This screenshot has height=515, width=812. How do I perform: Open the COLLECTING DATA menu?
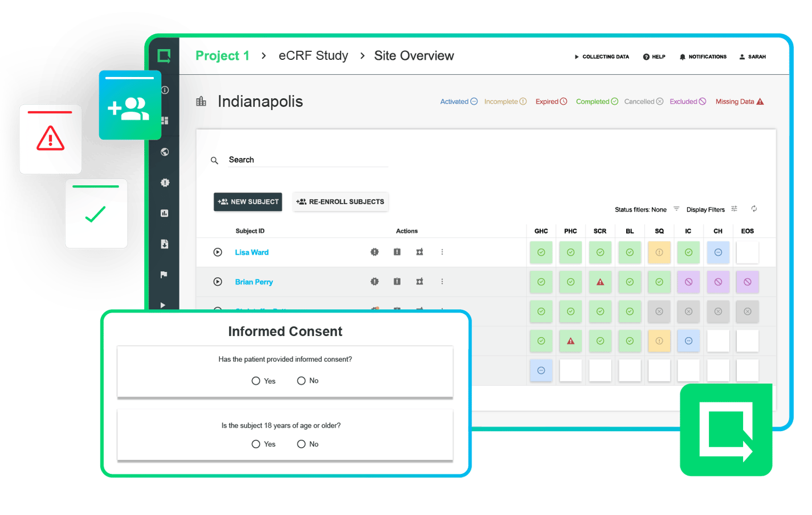[x=601, y=56]
